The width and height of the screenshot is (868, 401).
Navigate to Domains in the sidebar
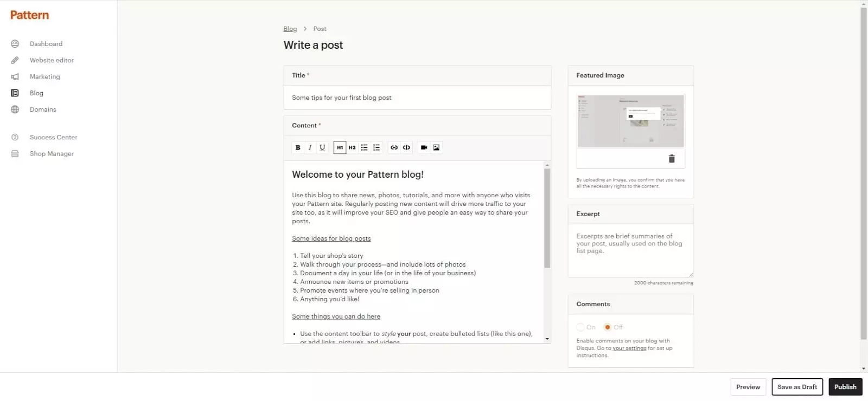[x=42, y=109]
